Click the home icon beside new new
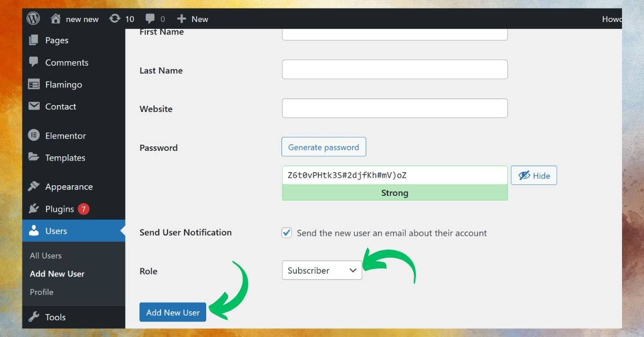The image size is (644, 337). point(55,18)
